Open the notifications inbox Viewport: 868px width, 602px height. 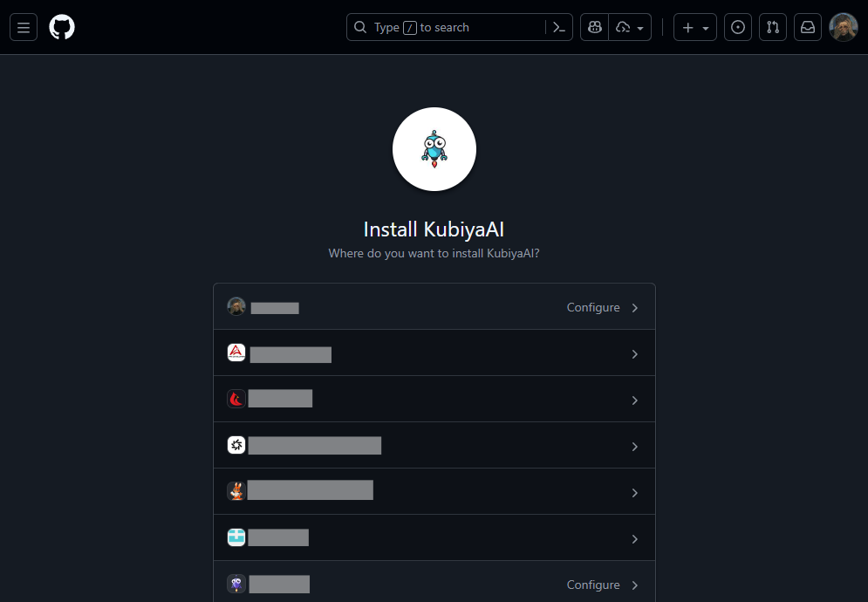click(807, 27)
